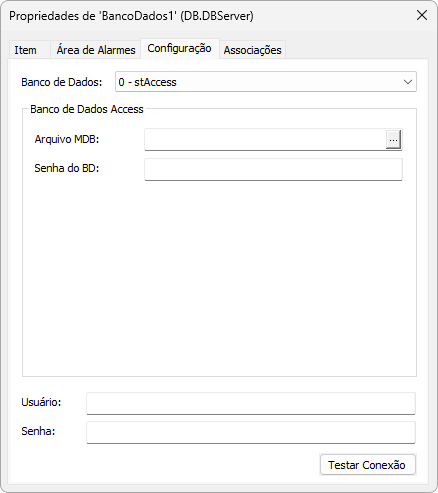Viewport: 438px width, 493px height.
Task: Close the Propriedades dialog
Action: 422,15
